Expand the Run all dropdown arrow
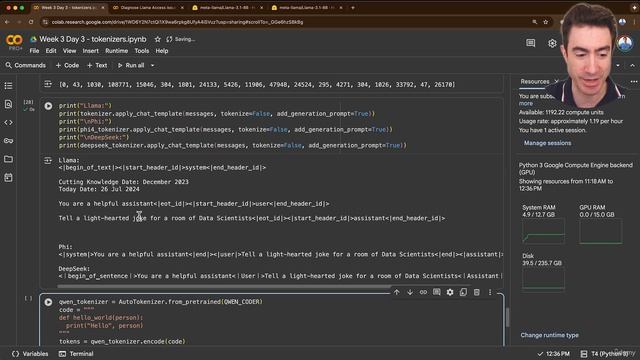640x360 pixels. pos(153,65)
